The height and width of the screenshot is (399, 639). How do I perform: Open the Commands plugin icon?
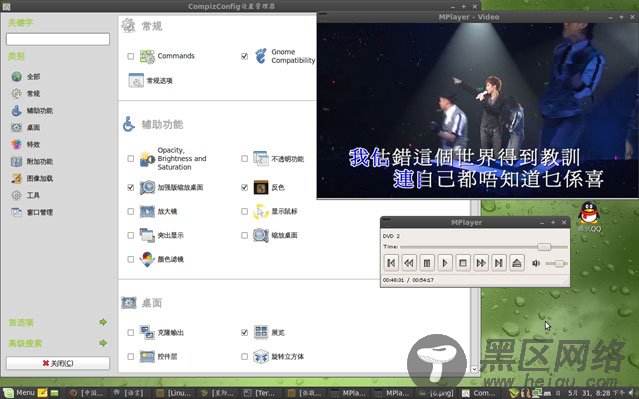(147, 56)
